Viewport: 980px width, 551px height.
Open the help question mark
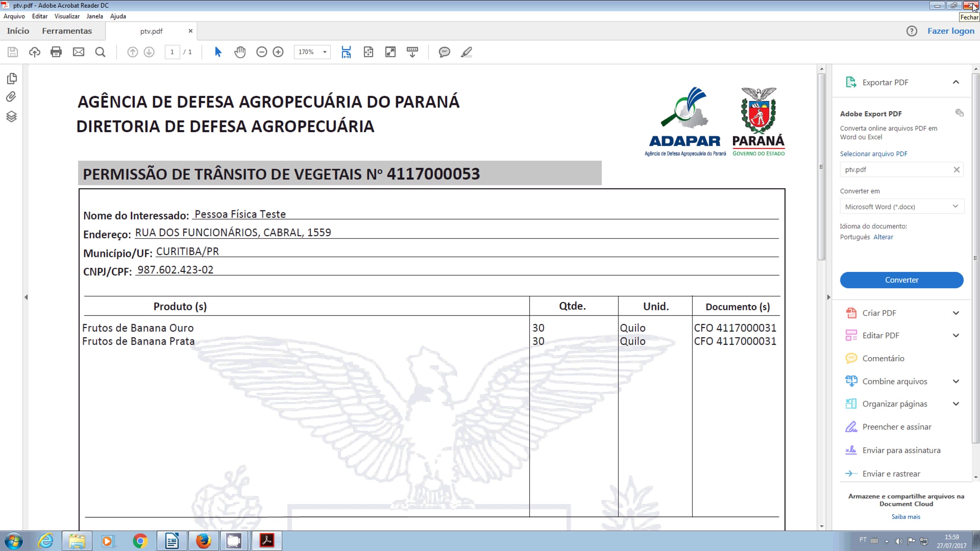(911, 31)
